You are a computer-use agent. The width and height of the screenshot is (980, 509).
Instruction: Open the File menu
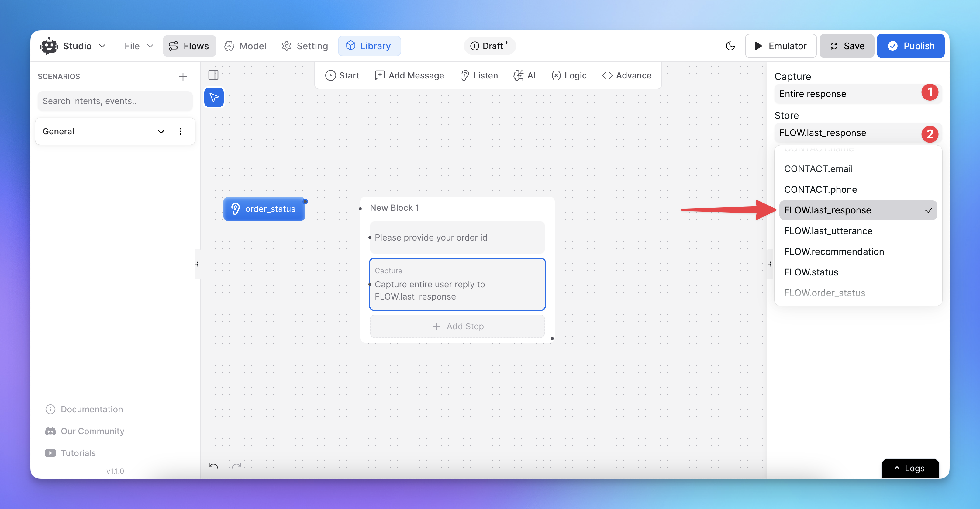click(x=139, y=46)
